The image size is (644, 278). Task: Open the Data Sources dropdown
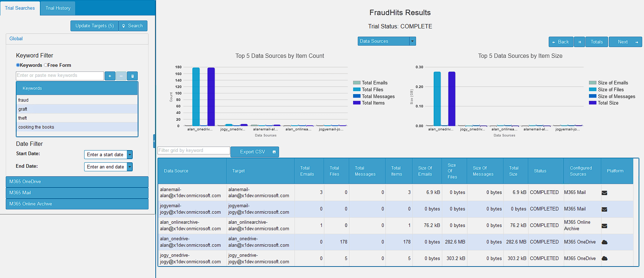click(412, 41)
